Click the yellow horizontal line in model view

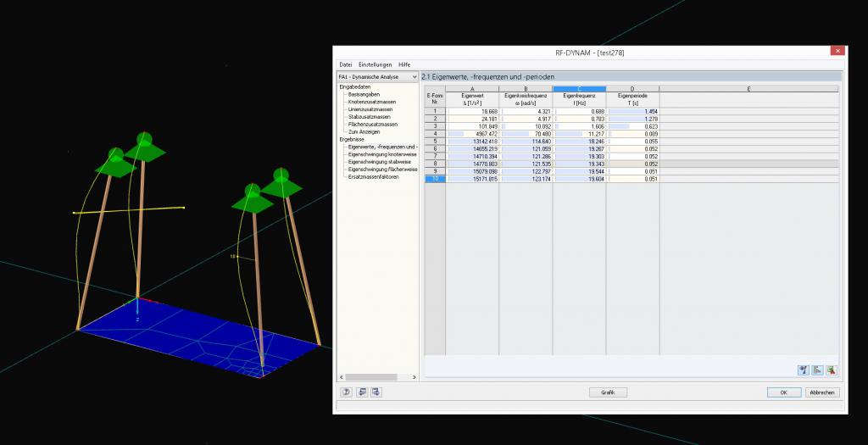pos(129,209)
